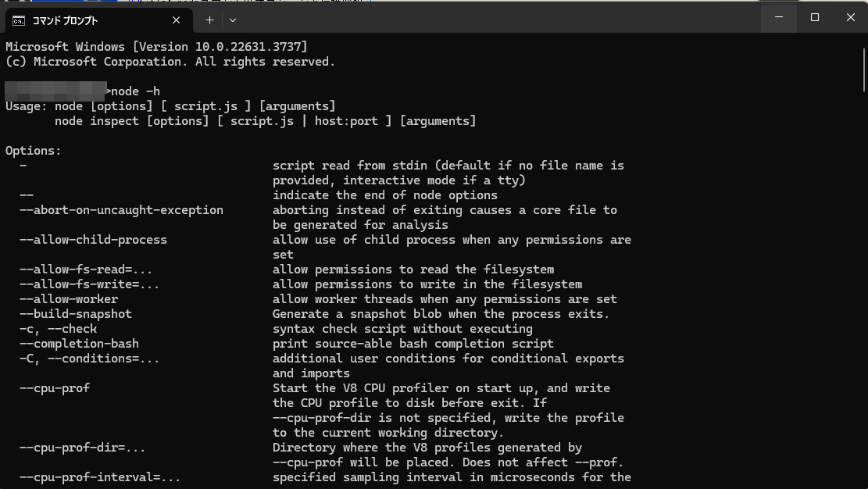Click the '--cpu-prof-interval=...' option text
This screenshot has width=868, height=489.
coord(100,477)
